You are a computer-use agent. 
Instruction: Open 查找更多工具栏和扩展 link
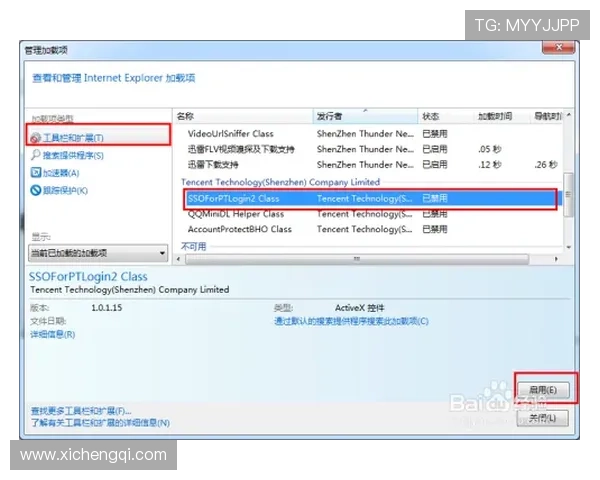tap(82, 411)
